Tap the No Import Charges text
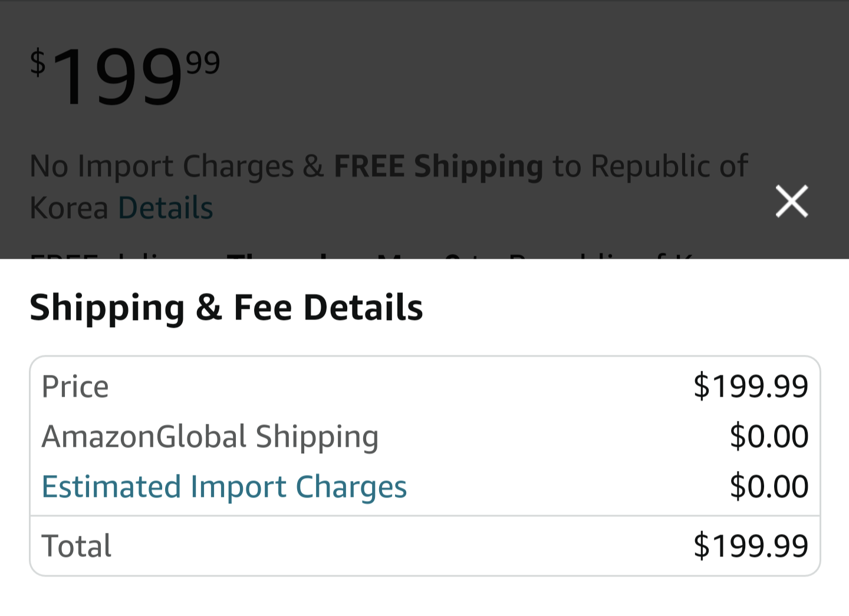This screenshot has width=849, height=616. [162, 166]
